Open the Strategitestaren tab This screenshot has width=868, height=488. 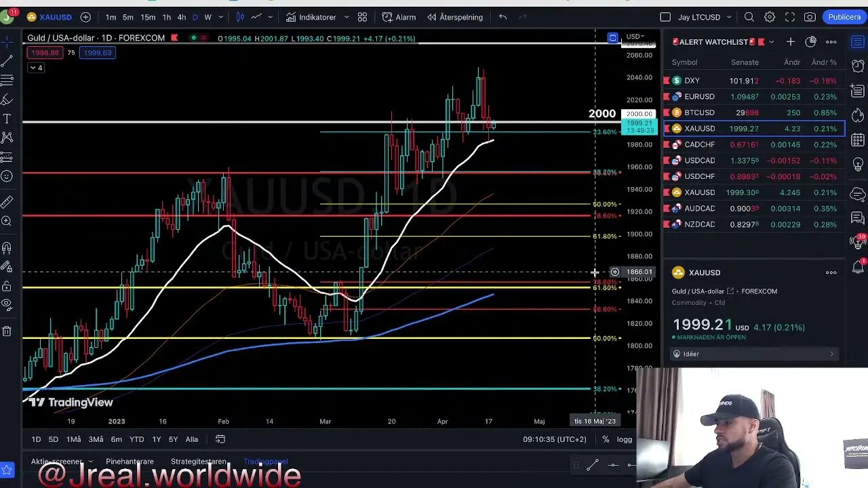[x=199, y=462]
